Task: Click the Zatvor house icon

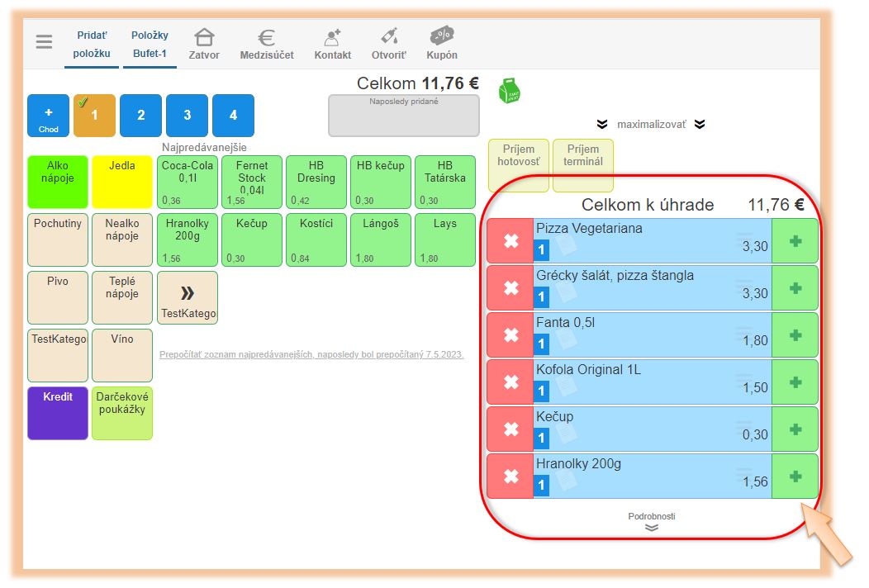Action: [x=204, y=39]
